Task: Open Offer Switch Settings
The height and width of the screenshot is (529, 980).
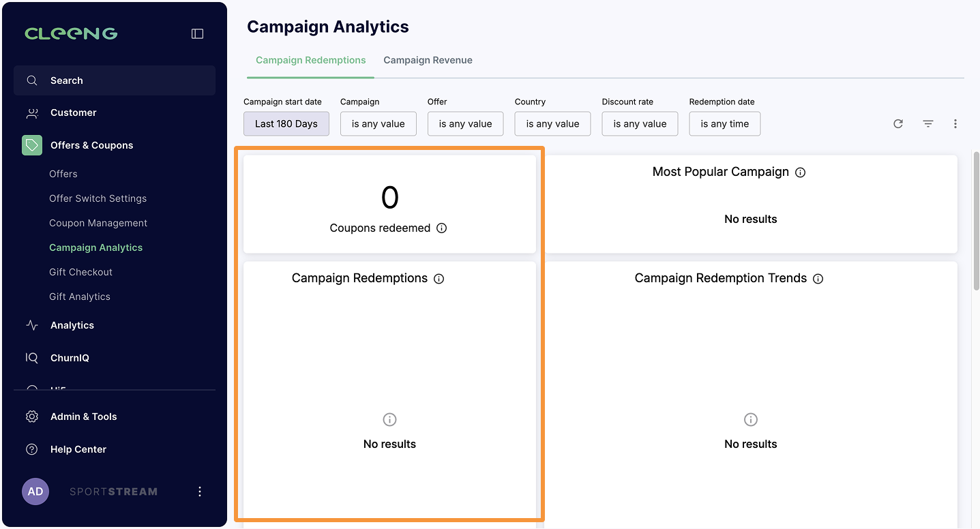Action: [98, 198]
